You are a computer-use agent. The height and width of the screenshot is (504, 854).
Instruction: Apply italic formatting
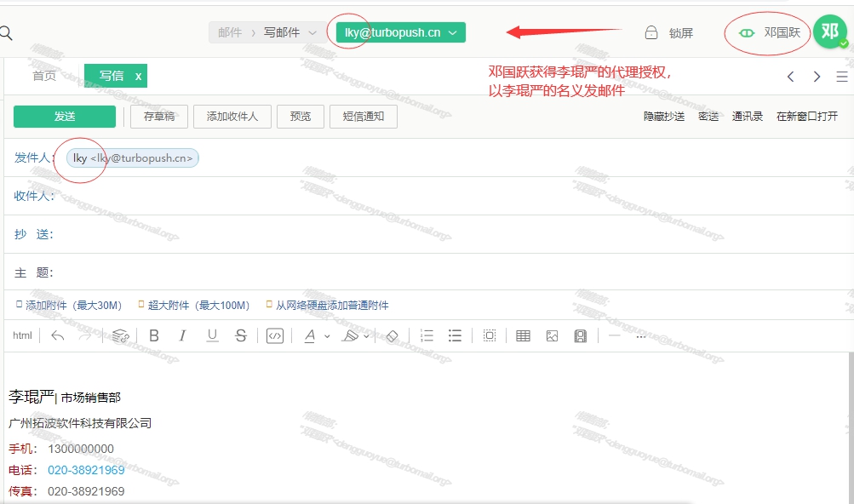[182, 336]
